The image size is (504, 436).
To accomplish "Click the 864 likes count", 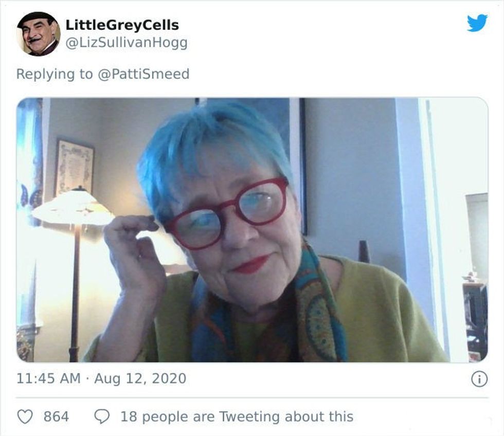I will pyautogui.click(x=56, y=417).
